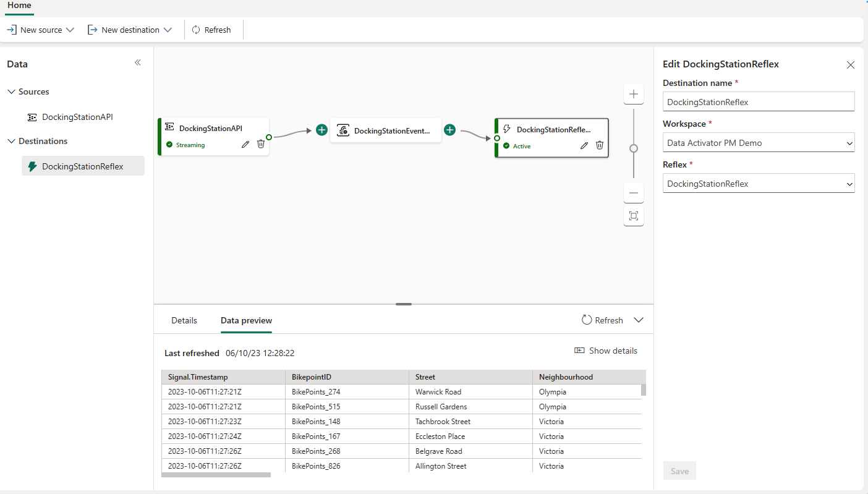Click the Russell Gardens street cell
Viewport: 868px width, 494px height.
470,407
